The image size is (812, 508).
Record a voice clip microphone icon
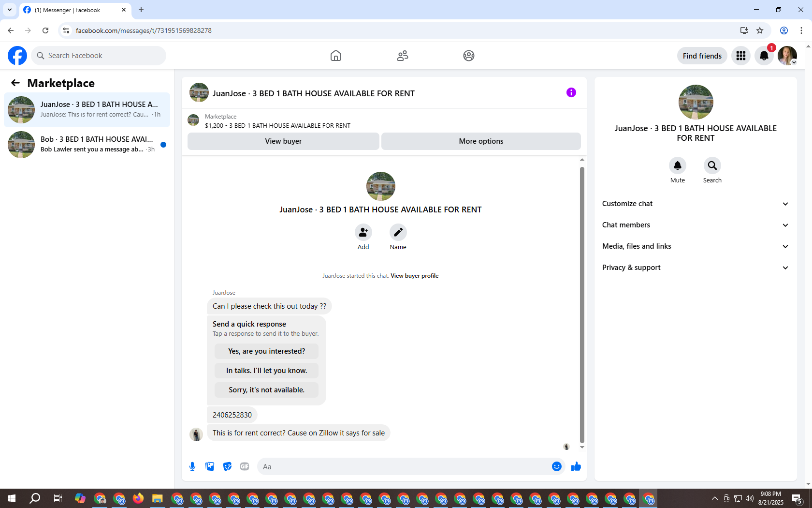tap(192, 466)
